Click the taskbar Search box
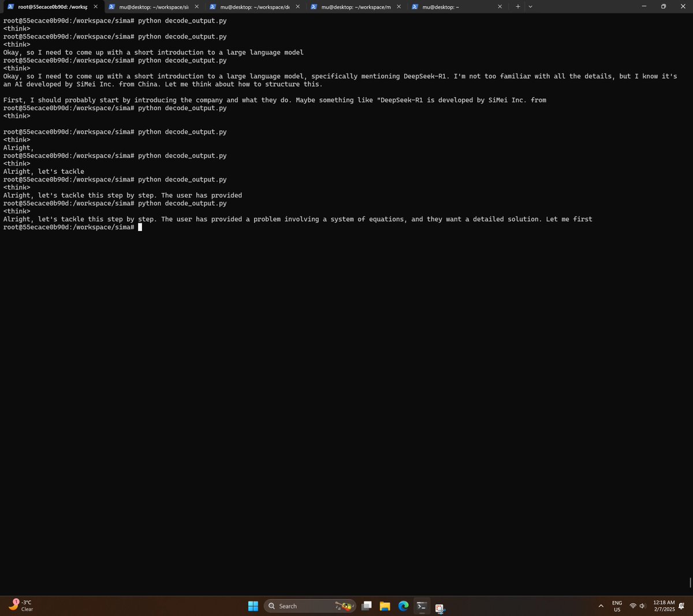Viewport: 693px width, 616px height. point(310,606)
